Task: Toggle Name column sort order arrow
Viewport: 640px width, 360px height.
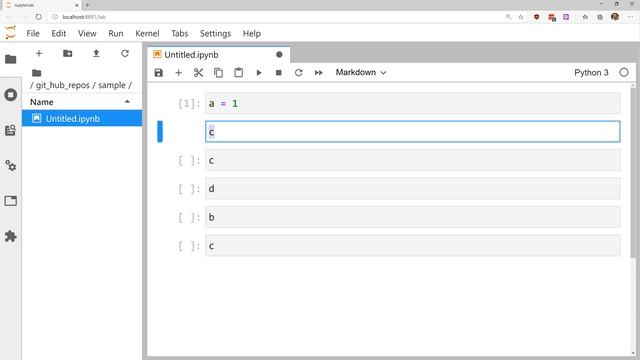Action: [127, 102]
